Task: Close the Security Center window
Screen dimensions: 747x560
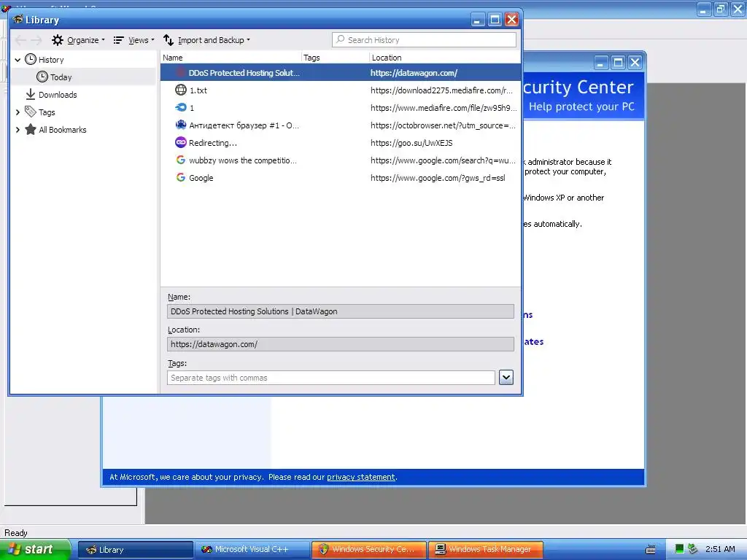Action: (x=635, y=63)
